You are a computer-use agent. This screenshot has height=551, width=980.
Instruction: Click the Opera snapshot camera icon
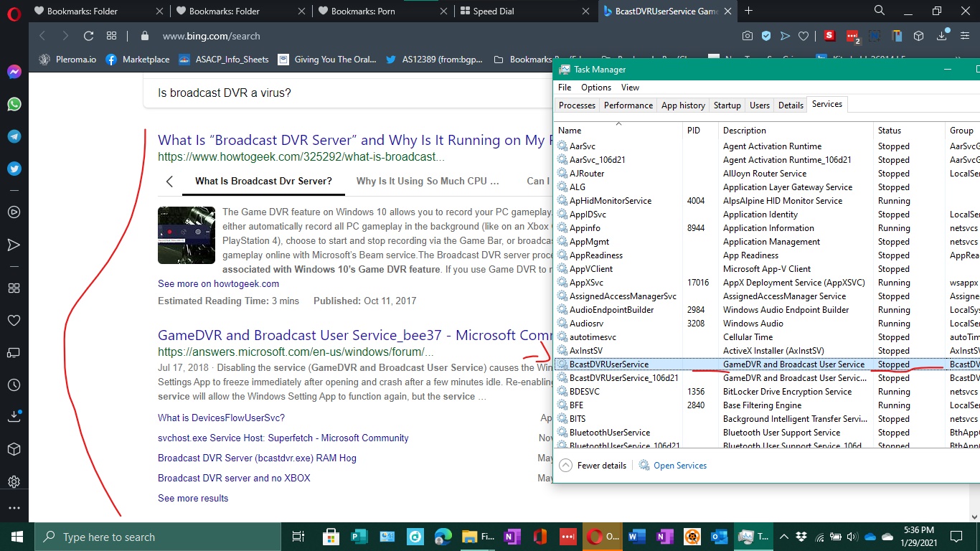[x=748, y=36]
